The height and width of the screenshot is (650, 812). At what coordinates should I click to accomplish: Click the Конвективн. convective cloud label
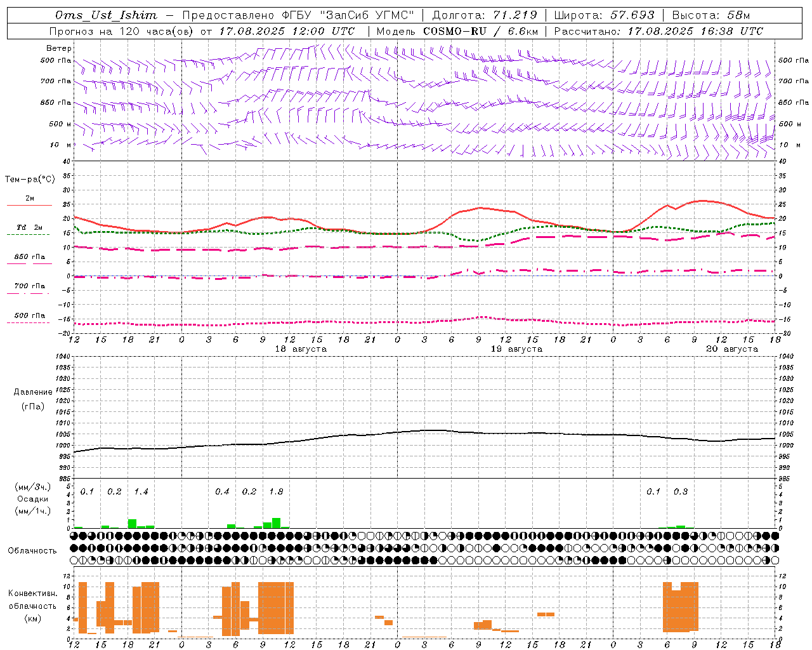click(x=32, y=594)
